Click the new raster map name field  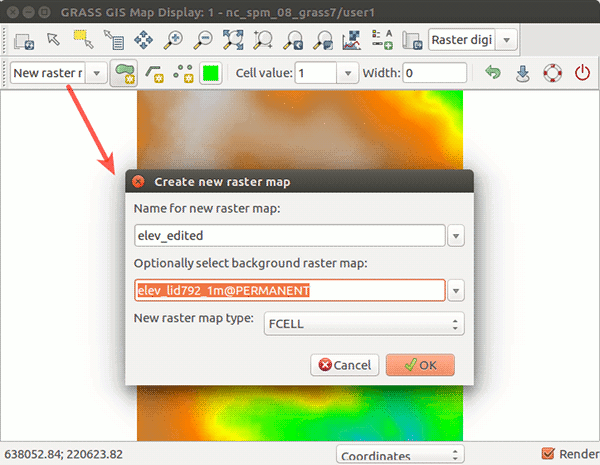point(289,236)
